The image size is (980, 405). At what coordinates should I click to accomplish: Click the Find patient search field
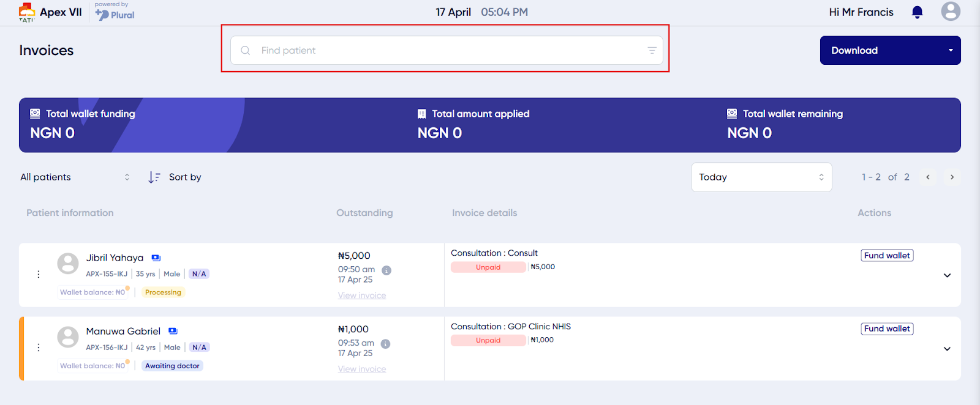click(x=447, y=50)
